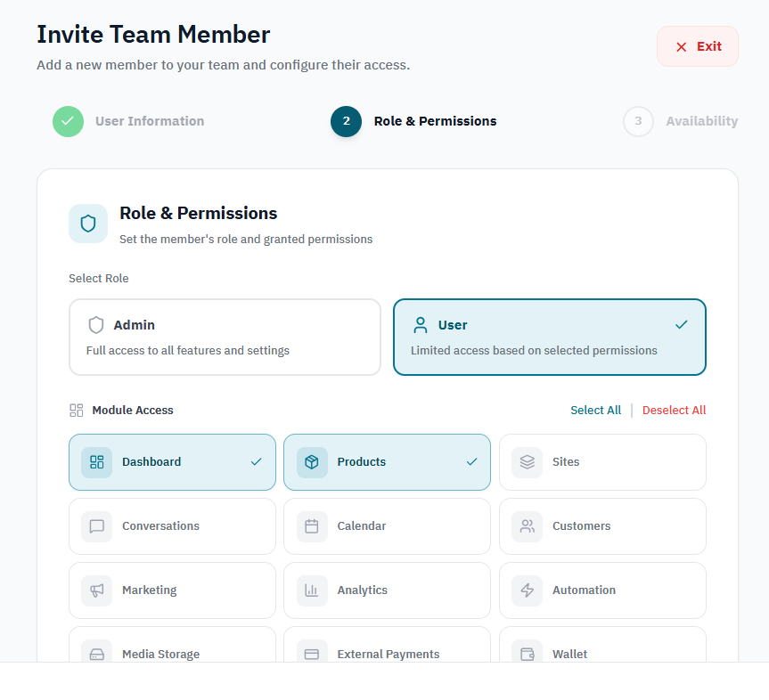Click Deselect All modules link
The width and height of the screenshot is (769, 700).
coord(674,411)
